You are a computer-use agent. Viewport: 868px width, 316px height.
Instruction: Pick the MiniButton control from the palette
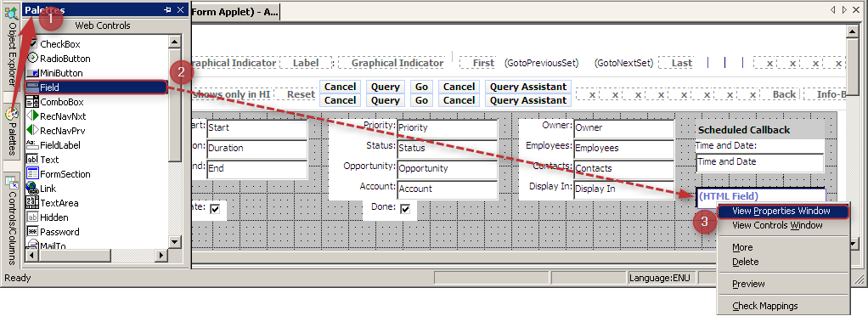pos(61,73)
